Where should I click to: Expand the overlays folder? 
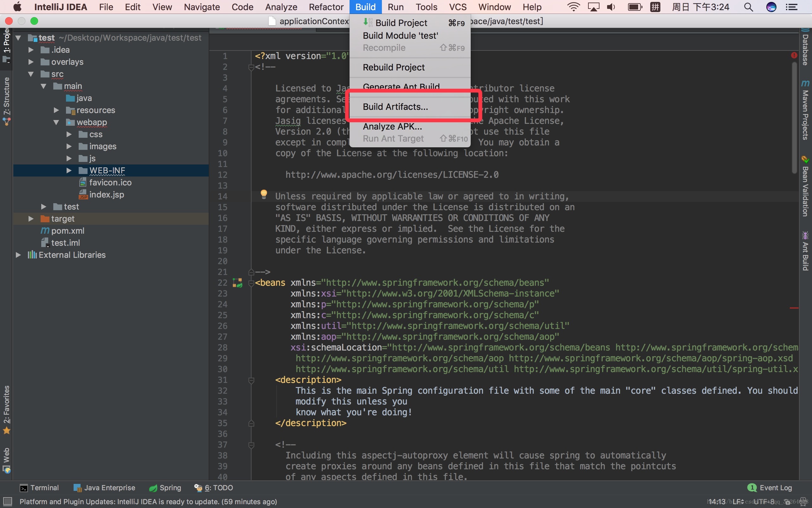[x=31, y=62]
